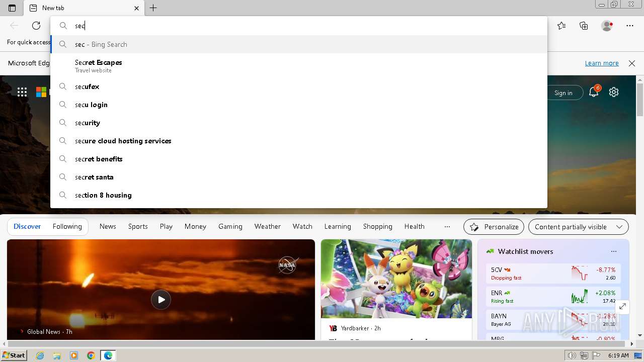Launch Google Chrome from taskbar
This screenshot has width=644, height=362.
[91, 355]
